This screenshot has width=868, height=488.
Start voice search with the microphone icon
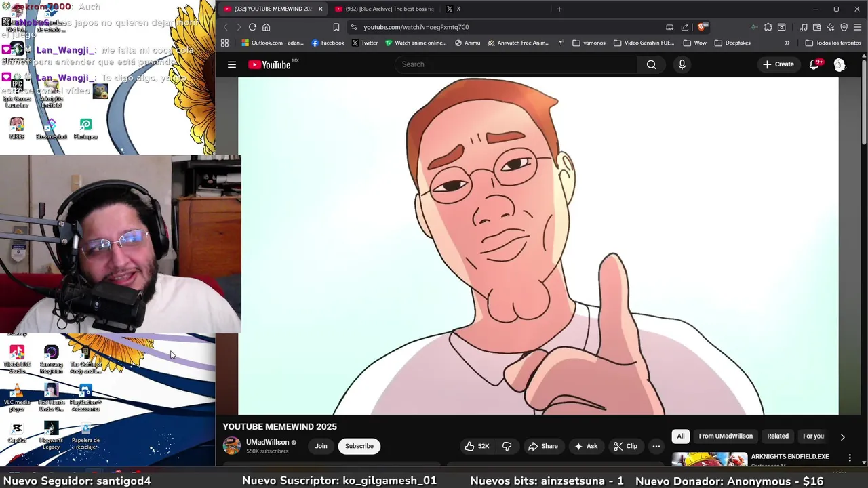(x=682, y=64)
